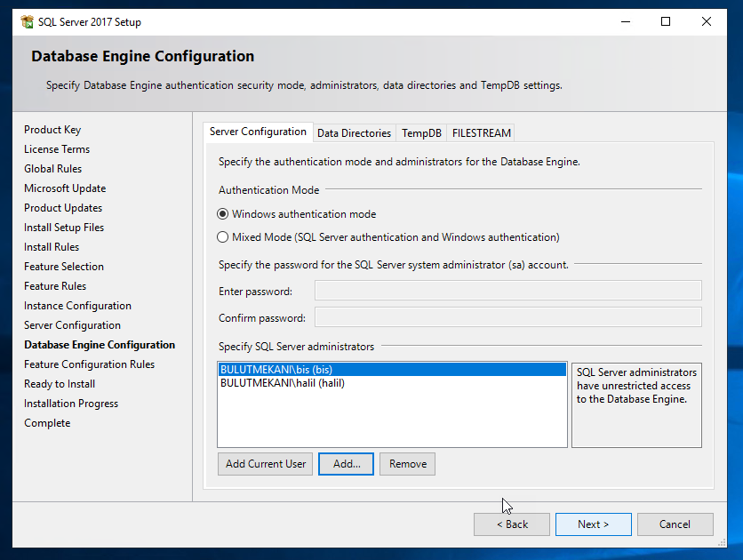Switch to the Server Configuration tab
Image resolution: width=743 pixels, height=560 pixels.
click(x=258, y=132)
